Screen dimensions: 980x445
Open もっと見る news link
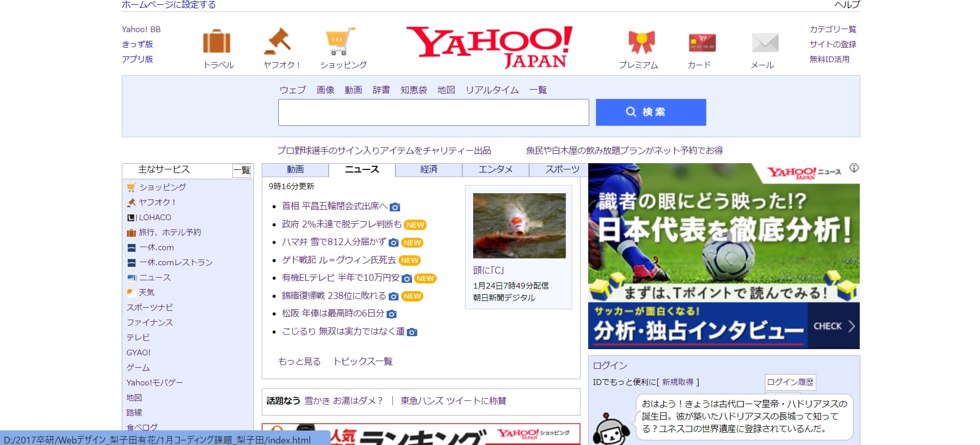[300, 362]
